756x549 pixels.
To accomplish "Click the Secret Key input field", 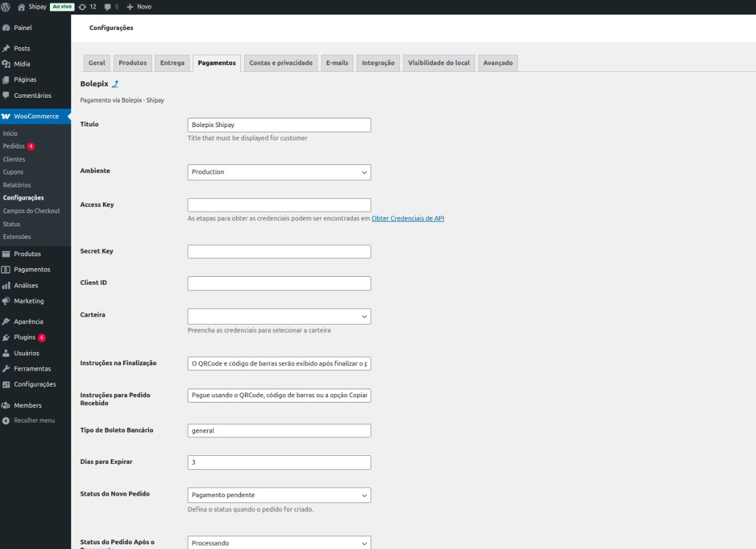I will click(279, 252).
